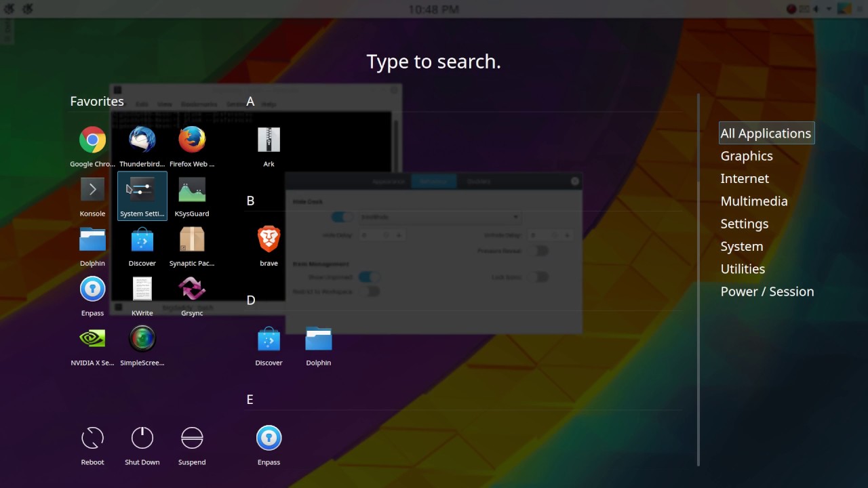
Task: Launch Enpass under section E
Action: click(269, 444)
